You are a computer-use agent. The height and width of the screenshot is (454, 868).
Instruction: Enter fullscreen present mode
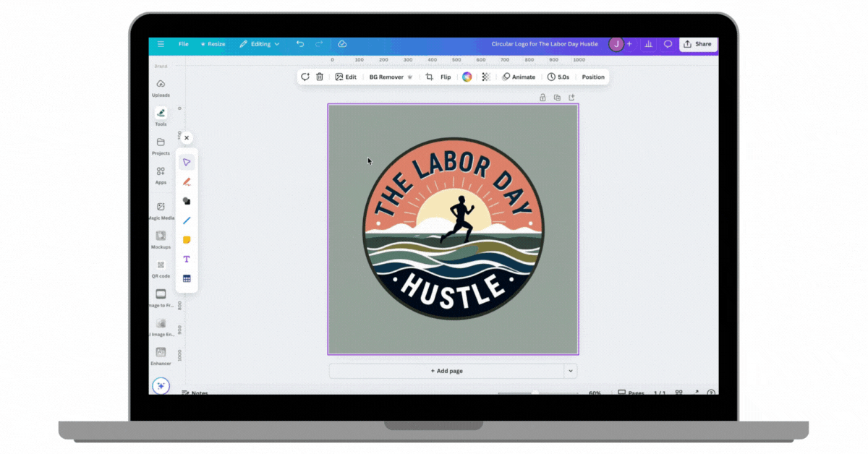pos(696,393)
